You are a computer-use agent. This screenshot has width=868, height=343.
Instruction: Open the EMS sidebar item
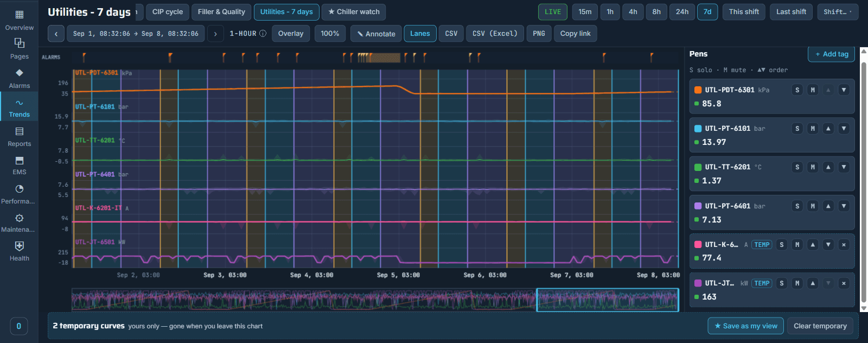19,165
